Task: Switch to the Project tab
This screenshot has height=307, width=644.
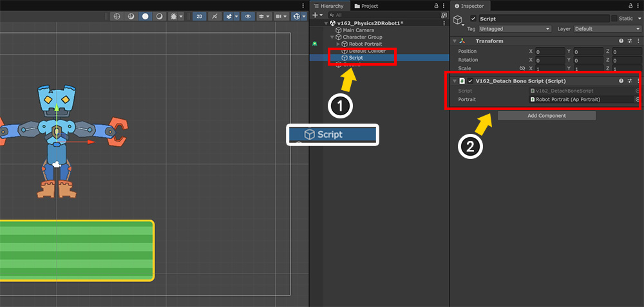Action: 366,6
